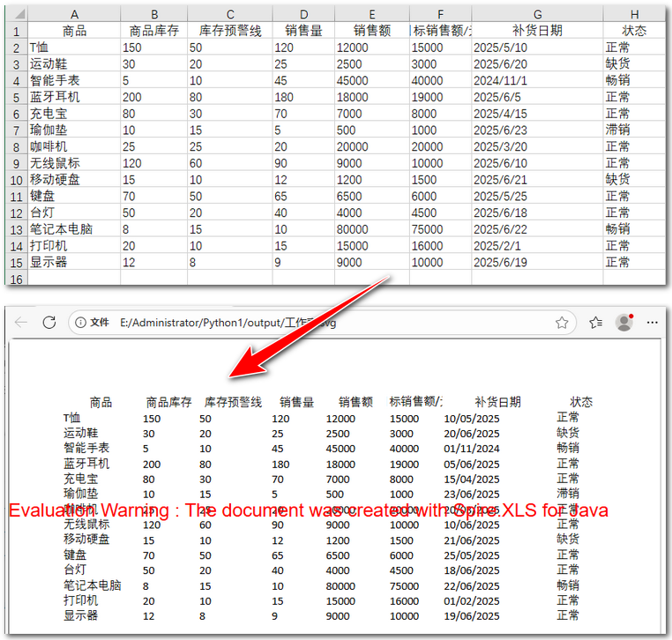The width and height of the screenshot is (672, 640).
Task: Add this page to favorites with star
Action: (562, 323)
